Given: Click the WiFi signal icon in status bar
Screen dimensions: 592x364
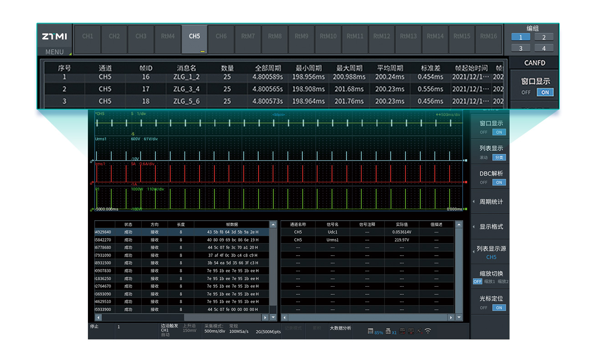Looking at the screenshot, I should [x=428, y=331].
